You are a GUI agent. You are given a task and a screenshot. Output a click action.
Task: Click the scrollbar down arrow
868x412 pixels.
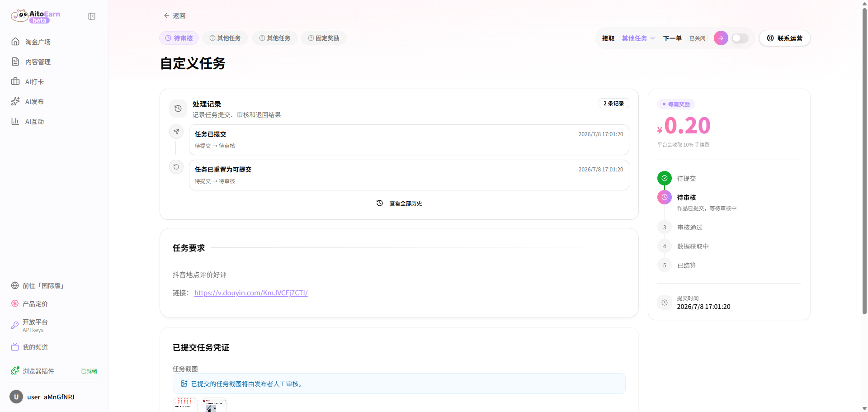(864, 408)
